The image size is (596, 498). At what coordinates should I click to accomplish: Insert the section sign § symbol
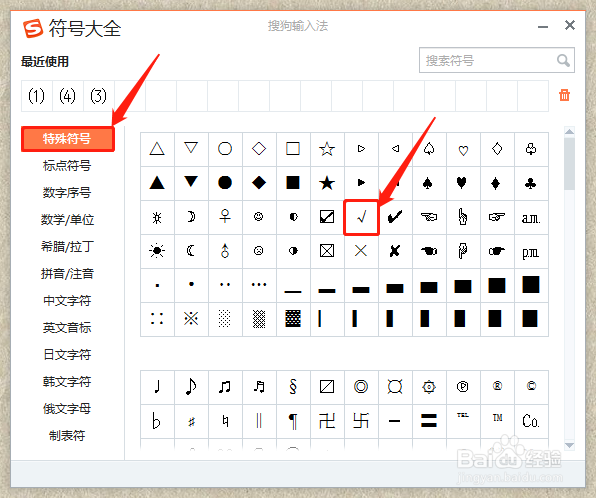click(293, 387)
